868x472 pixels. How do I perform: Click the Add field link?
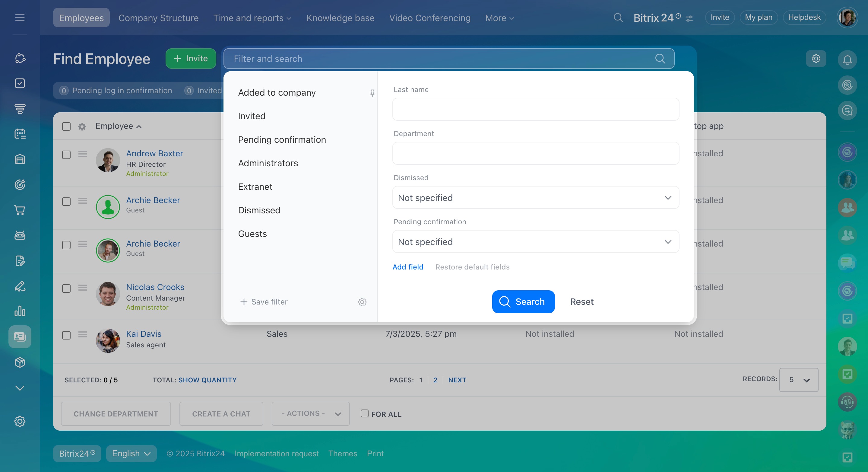408,267
